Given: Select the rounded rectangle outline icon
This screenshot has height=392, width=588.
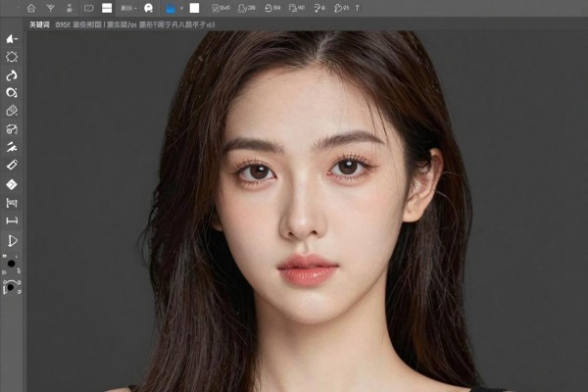Looking at the screenshot, I should [x=89, y=8].
